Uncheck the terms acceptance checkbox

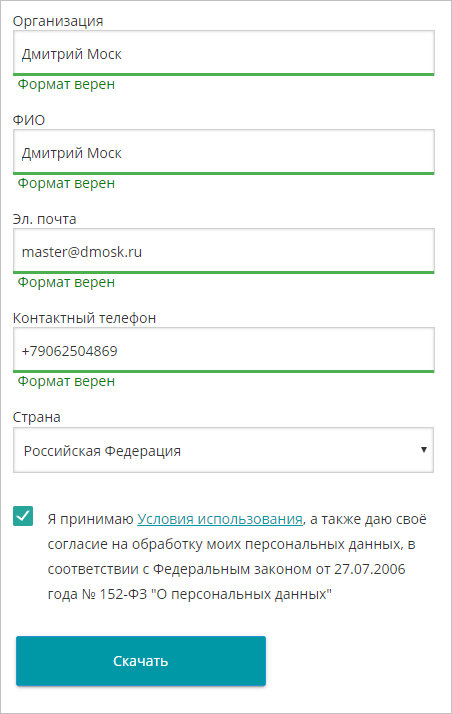coord(23,516)
